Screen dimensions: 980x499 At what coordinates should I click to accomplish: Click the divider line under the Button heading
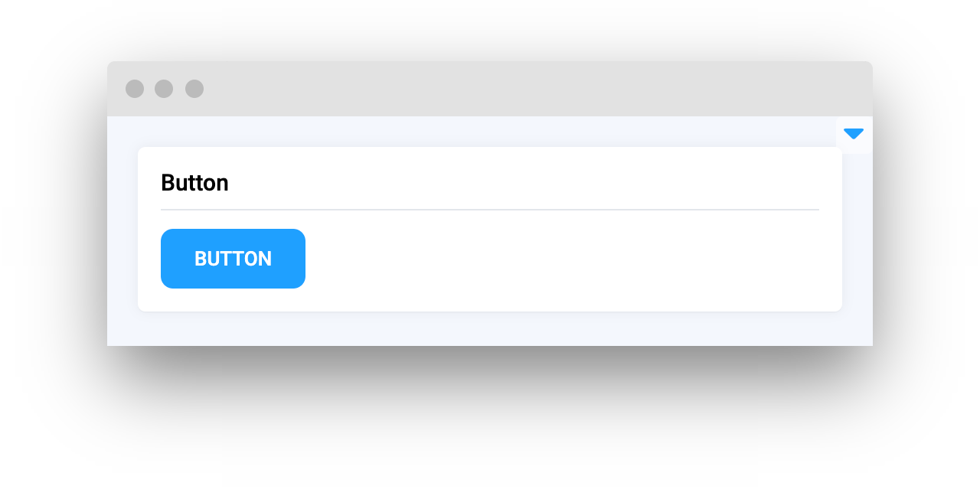pyautogui.click(x=490, y=209)
